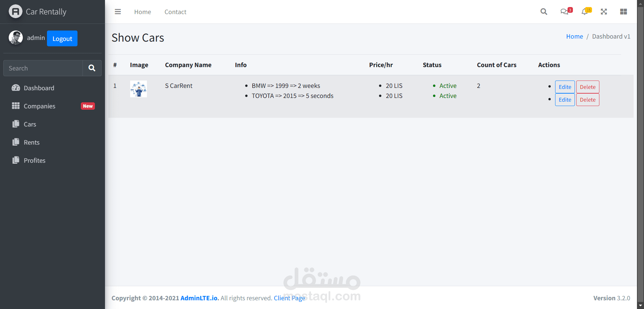Click the Car Rentally logo icon

pos(15,11)
